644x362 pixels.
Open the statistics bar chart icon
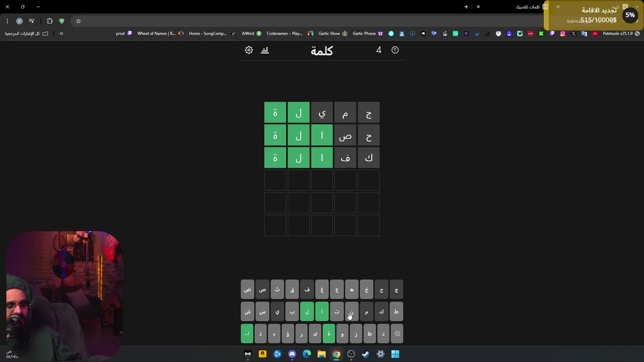[x=265, y=50]
